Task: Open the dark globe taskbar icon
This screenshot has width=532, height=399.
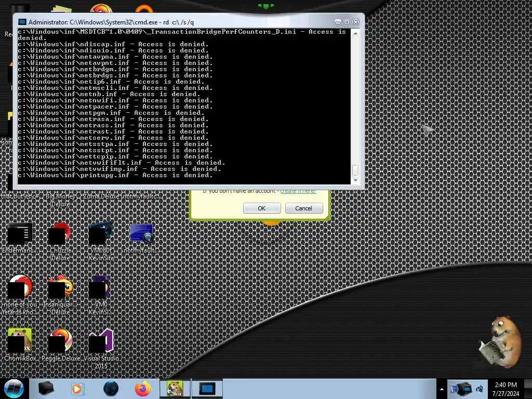Action: [x=111, y=389]
